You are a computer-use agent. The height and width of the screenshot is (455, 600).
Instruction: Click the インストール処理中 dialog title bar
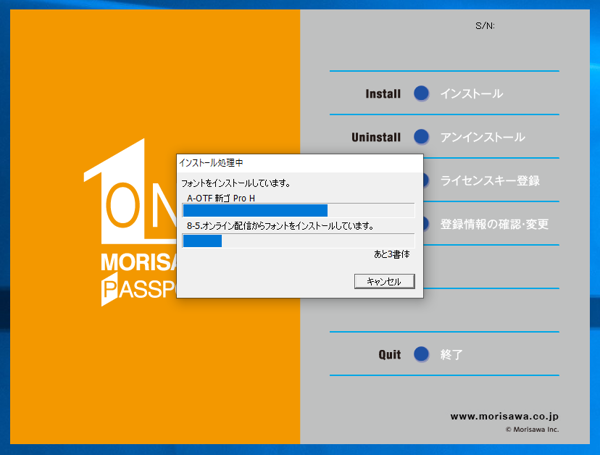300,163
